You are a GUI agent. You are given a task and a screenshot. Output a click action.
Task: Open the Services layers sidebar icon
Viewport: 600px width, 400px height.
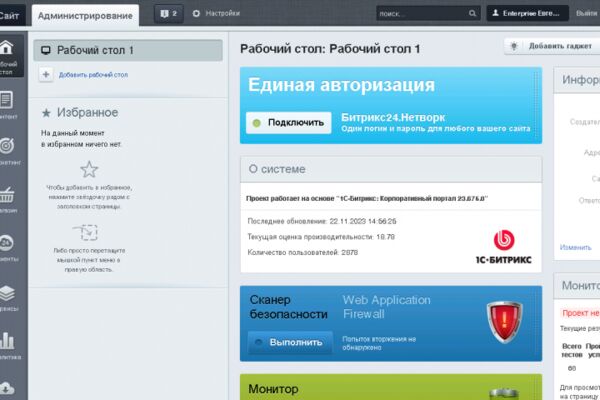[x=7, y=293]
